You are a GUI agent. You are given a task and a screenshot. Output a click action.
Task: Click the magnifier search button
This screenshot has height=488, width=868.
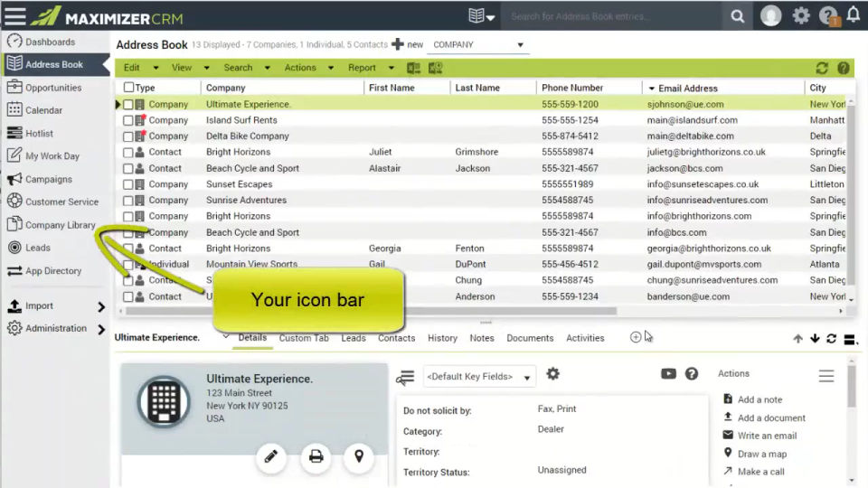pyautogui.click(x=738, y=16)
